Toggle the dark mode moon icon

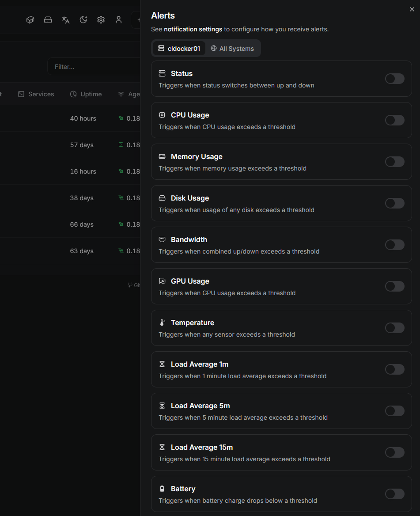[83, 20]
